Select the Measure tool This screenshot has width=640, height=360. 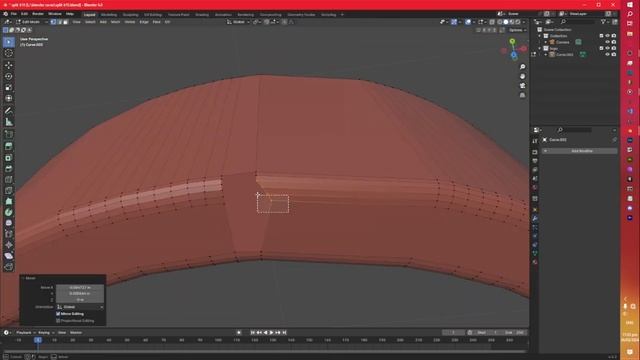point(9,122)
